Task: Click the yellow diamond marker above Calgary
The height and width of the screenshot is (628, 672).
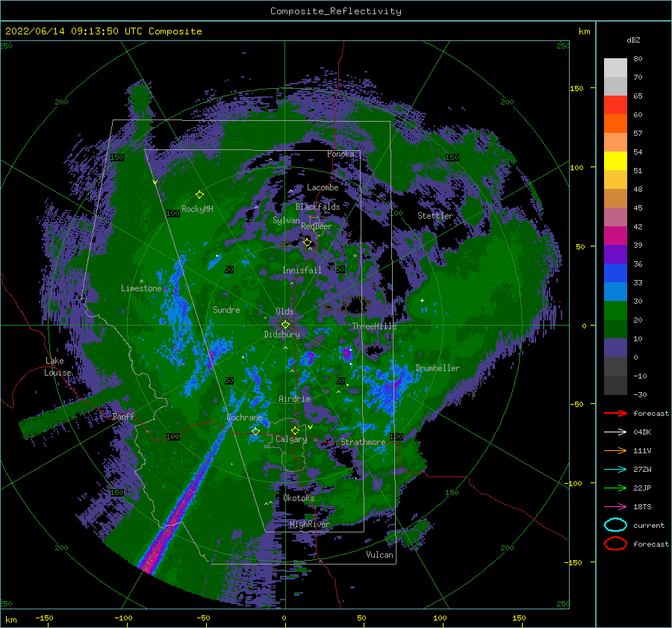Action: coord(295,430)
